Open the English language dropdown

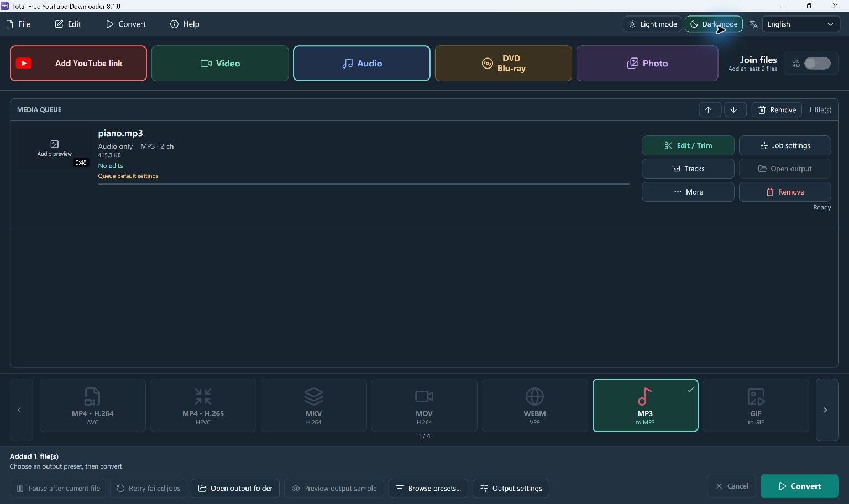click(x=801, y=24)
